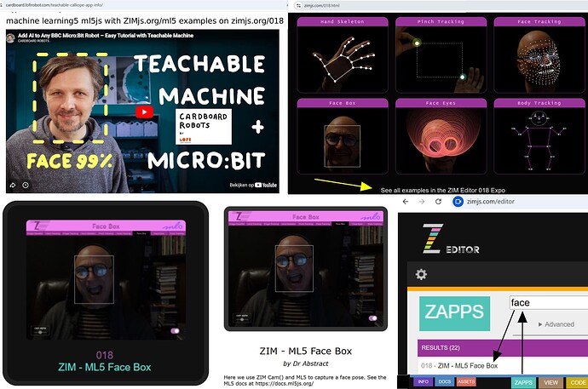Click the site info icon beside zimjs.com/018.html
The height and width of the screenshot is (389, 588).
(298, 6)
